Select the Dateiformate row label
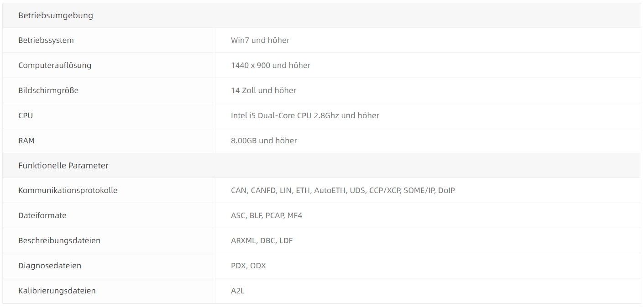 (42, 215)
